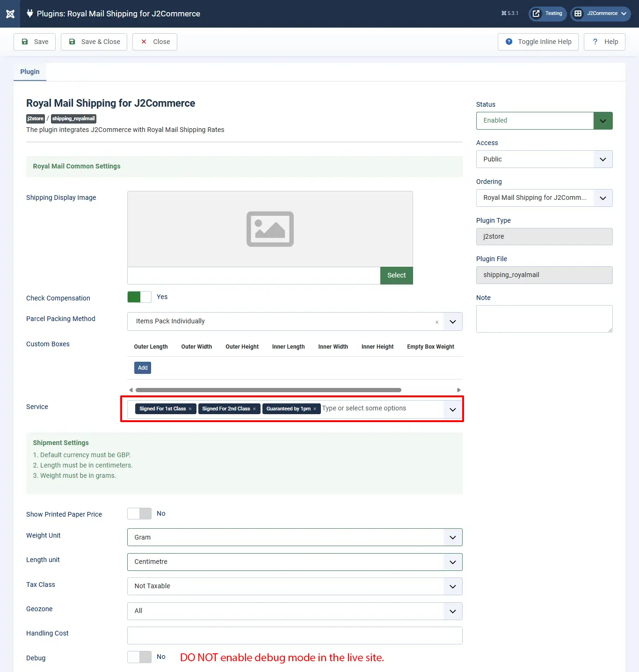639x672 pixels.
Task: Open the Tax Class dropdown
Action: coord(295,586)
